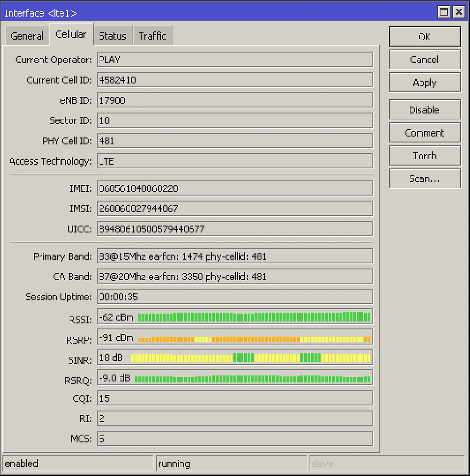Click the Cancel button
The image size is (470, 476).
[x=424, y=60]
